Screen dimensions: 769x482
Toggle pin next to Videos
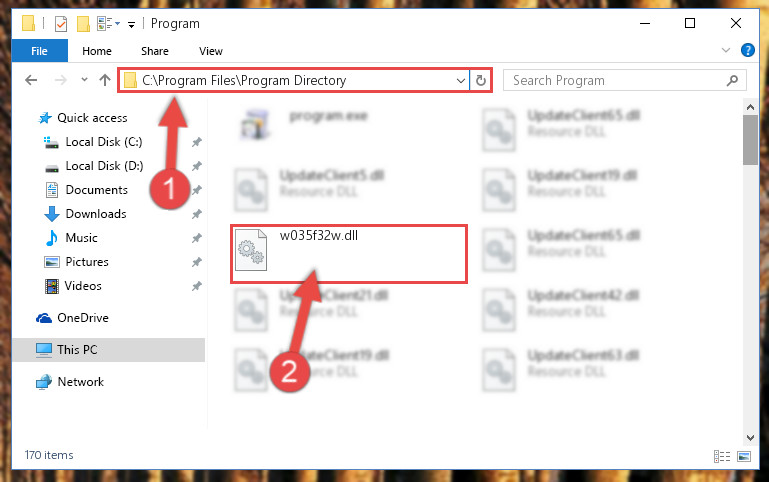click(x=197, y=286)
